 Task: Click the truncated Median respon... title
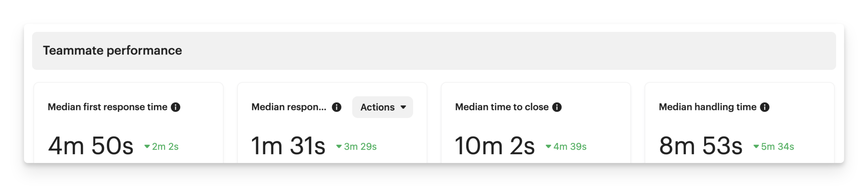click(x=289, y=107)
